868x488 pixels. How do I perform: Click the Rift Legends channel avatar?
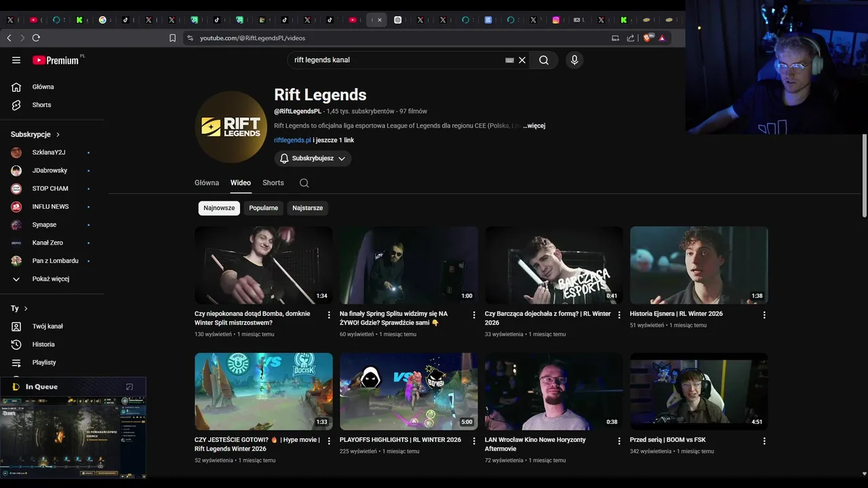tap(231, 127)
